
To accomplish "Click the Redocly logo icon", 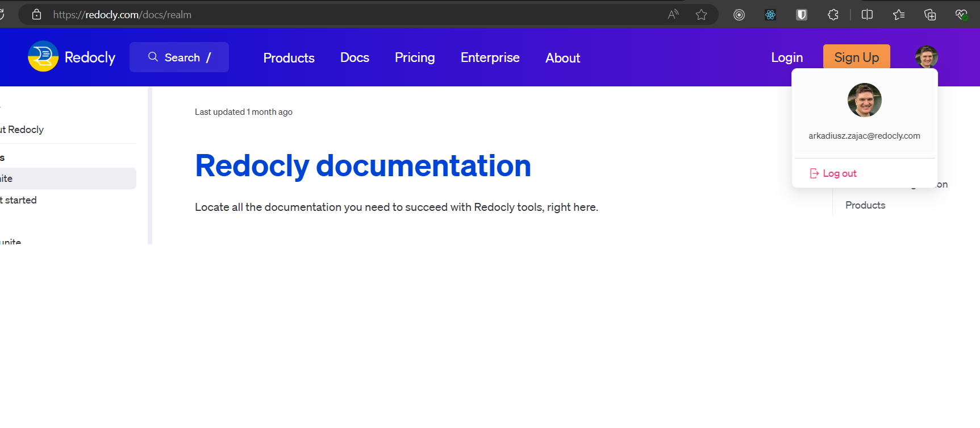I will [43, 56].
